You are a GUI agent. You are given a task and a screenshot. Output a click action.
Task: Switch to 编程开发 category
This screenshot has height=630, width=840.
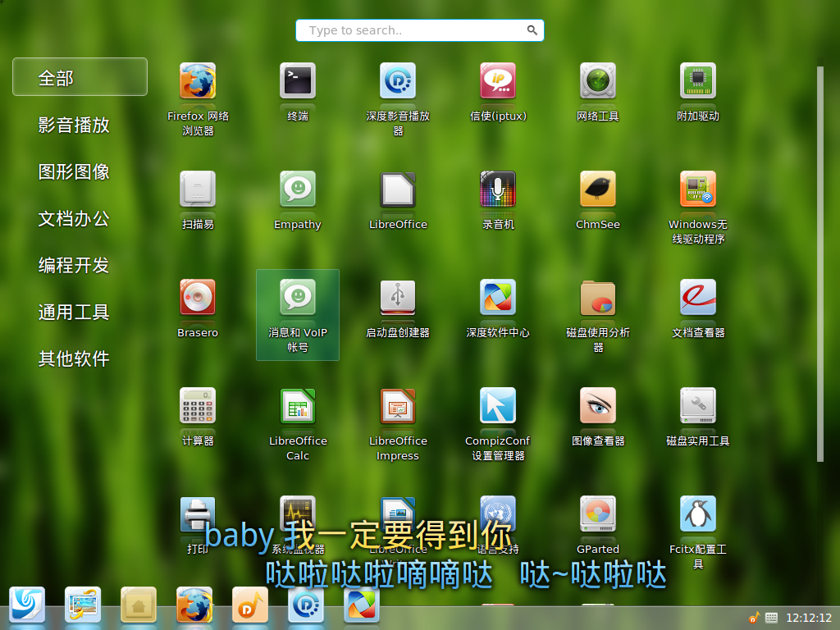(74, 265)
